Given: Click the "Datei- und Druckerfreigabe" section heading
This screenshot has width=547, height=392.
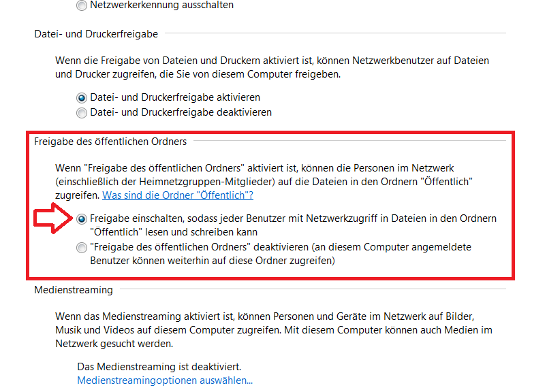Looking at the screenshot, I should [x=96, y=34].
